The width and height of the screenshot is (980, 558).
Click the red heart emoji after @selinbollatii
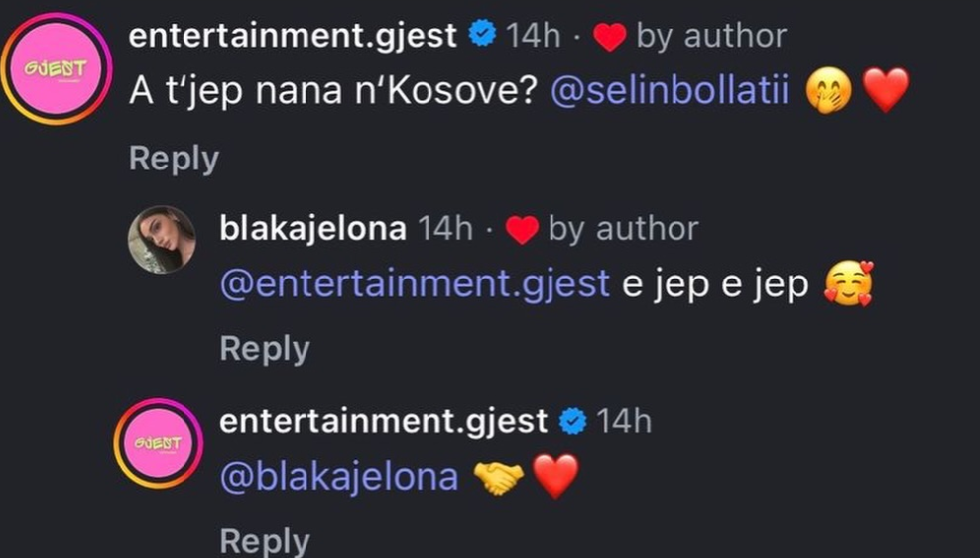click(886, 91)
